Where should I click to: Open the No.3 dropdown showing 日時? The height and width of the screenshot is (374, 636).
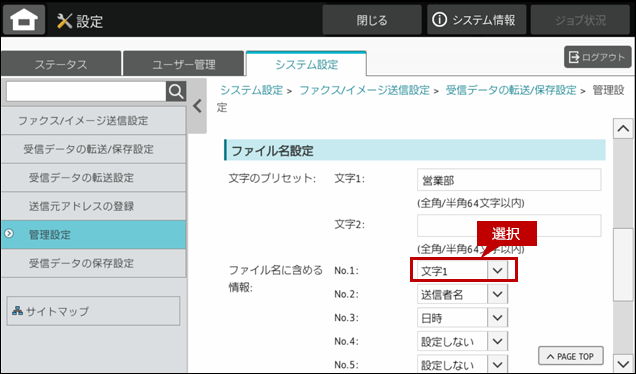tap(462, 318)
